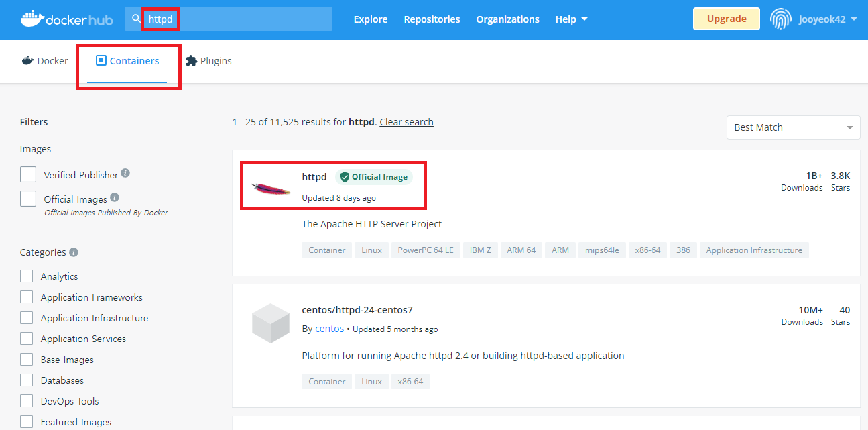Click the Container tag on centos result
Image resolution: width=868 pixels, height=430 pixels.
click(x=327, y=382)
